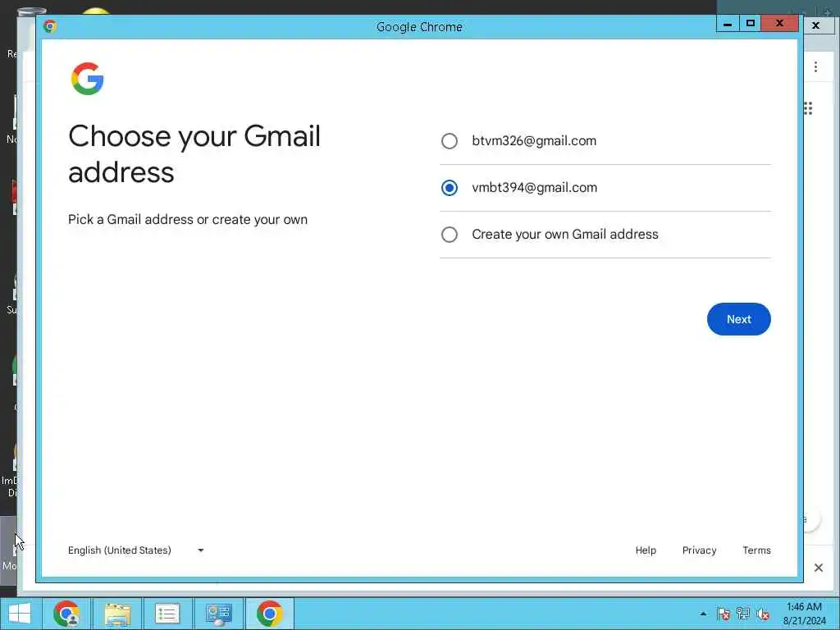Viewport: 840px width, 630px height.
Task: Open Chrome with profile icon on taskbar
Action: pos(67,614)
